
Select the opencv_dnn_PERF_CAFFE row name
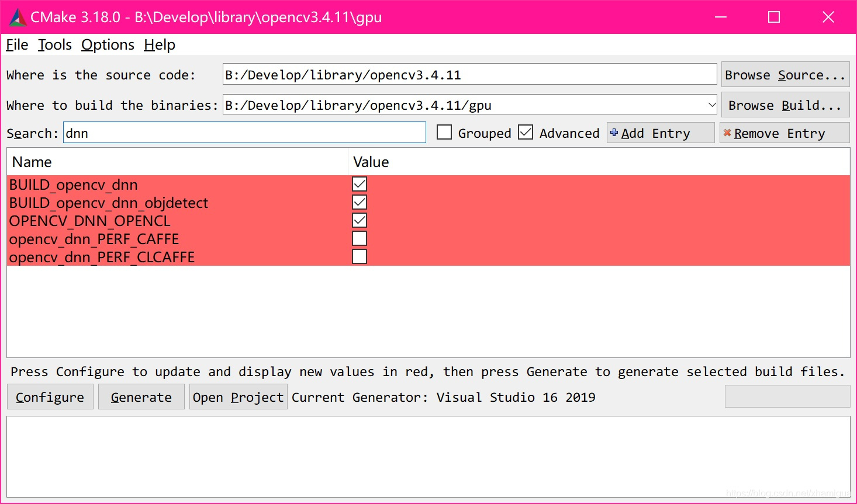coord(94,239)
